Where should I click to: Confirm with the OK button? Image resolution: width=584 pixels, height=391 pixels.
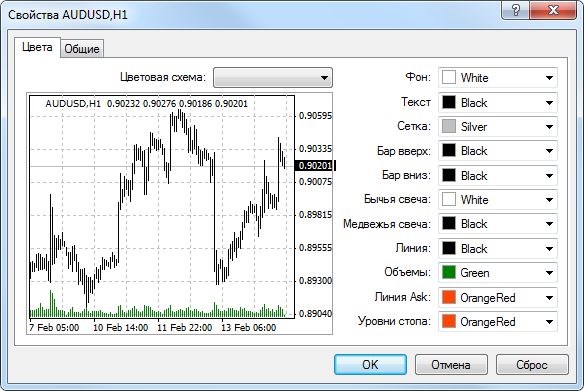370,365
